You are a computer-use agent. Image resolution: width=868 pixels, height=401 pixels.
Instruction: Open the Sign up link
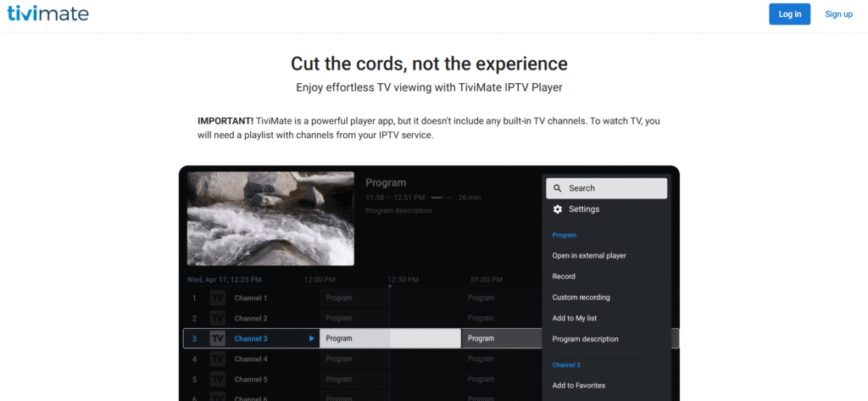838,14
